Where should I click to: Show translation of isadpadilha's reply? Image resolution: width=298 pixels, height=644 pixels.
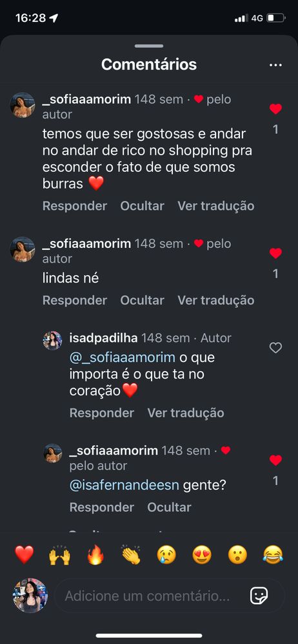tap(186, 413)
